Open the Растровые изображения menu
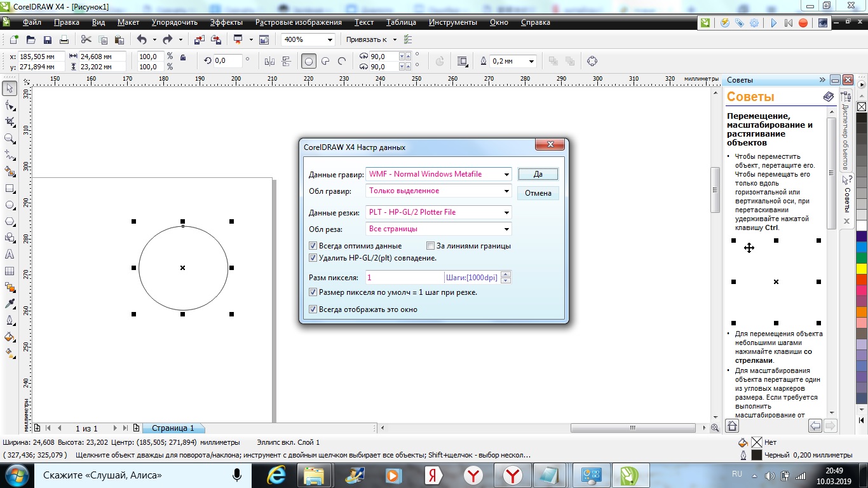The image size is (868, 488). [x=299, y=22]
